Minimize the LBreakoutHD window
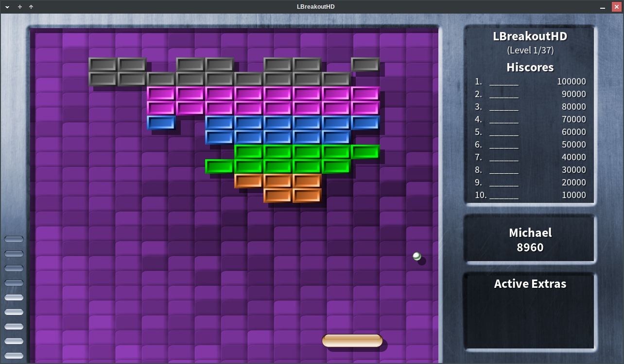Screen dimensions: 624x364 click(603, 7)
